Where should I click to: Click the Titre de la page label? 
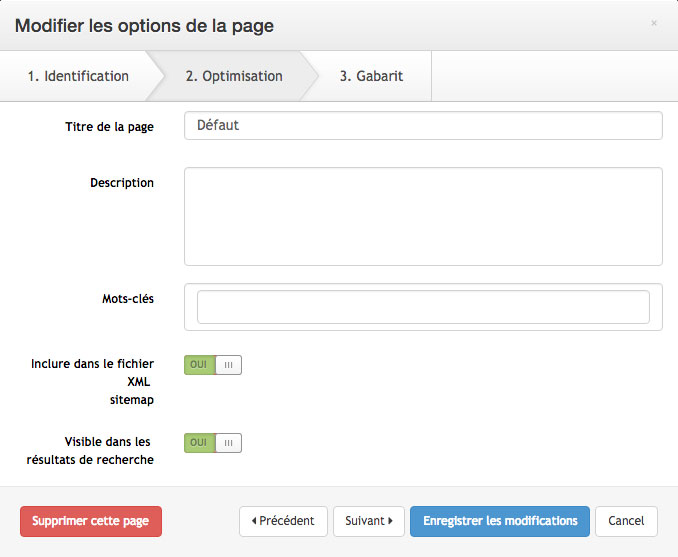pyautogui.click(x=109, y=127)
